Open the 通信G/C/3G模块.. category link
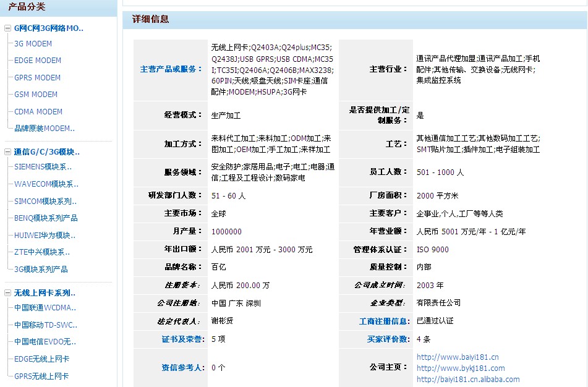Image resolution: width=588 pixels, height=387 pixels. tap(47, 152)
